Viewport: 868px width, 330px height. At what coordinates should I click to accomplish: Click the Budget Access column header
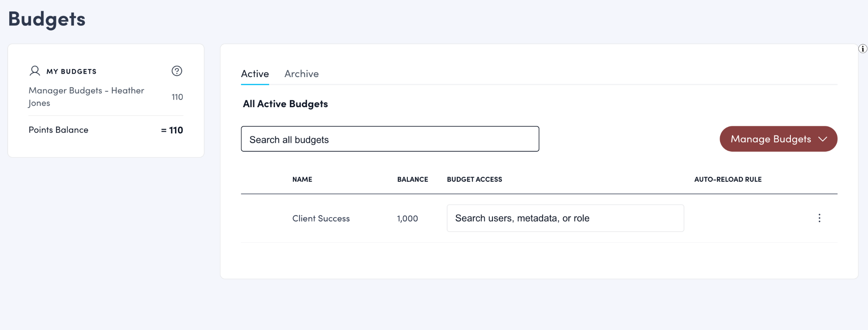point(474,179)
